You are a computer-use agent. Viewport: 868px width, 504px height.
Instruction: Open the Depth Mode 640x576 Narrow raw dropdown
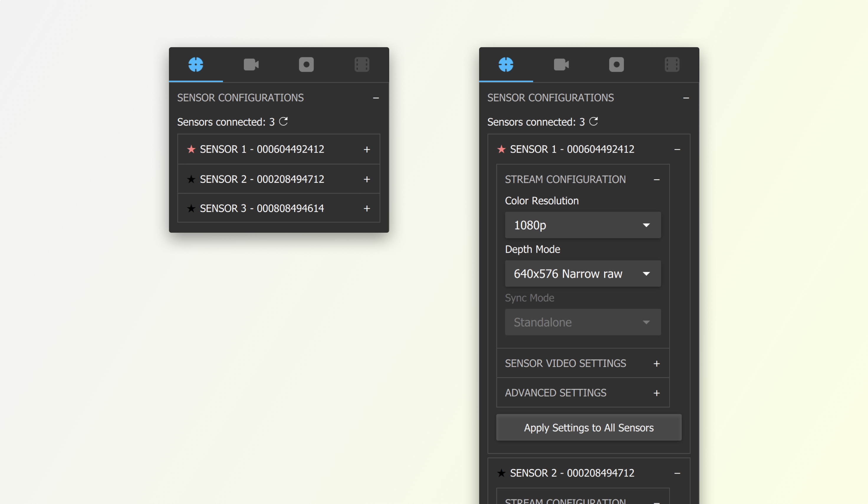(583, 274)
